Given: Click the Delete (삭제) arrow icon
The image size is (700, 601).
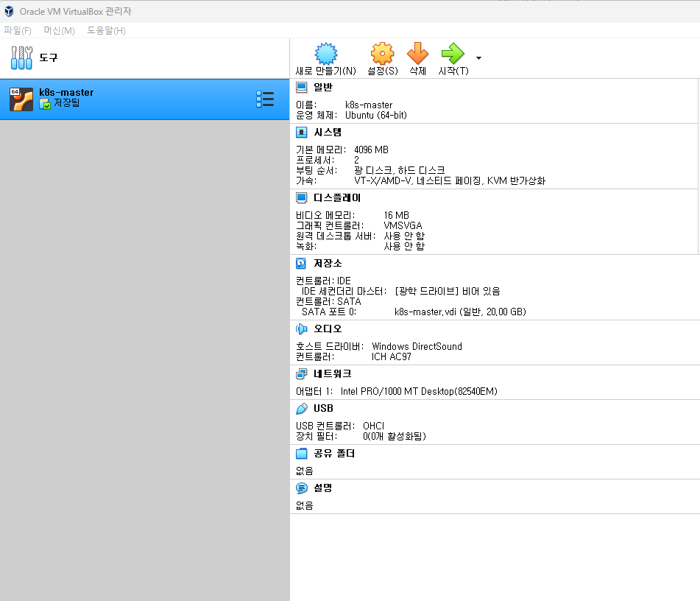Looking at the screenshot, I should 418,54.
